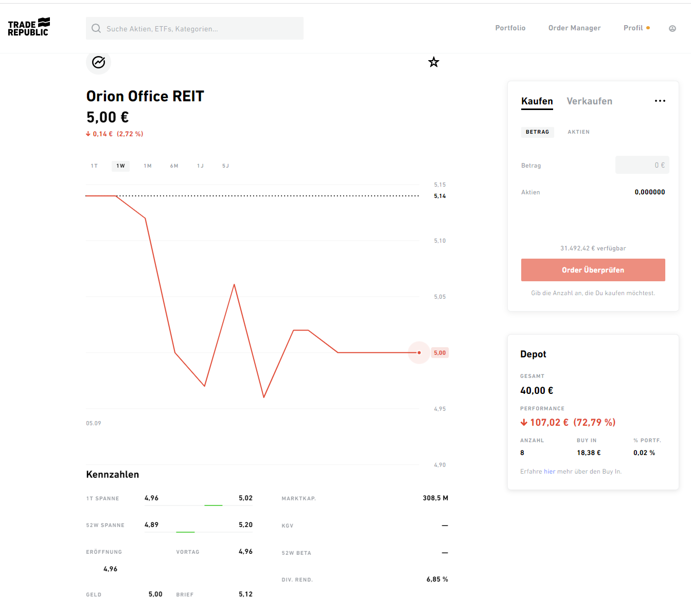
Task: Focus the stock search field
Action: 201,29
